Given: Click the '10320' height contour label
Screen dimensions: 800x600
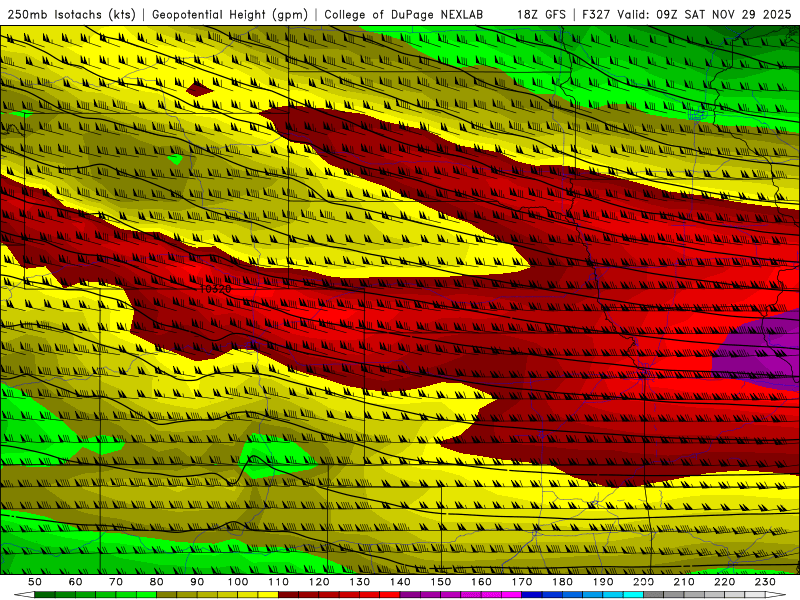Looking at the screenshot, I should click(214, 289).
